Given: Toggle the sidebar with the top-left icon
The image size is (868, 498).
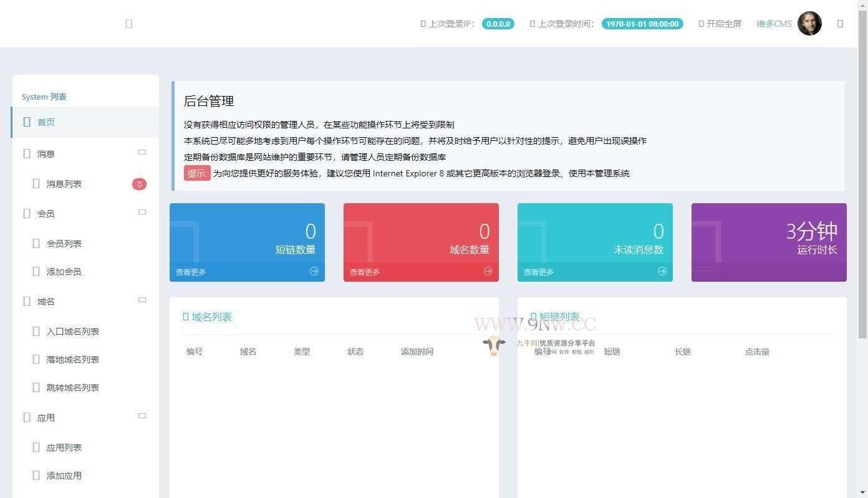Looking at the screenshot, I should pos(129,23).
